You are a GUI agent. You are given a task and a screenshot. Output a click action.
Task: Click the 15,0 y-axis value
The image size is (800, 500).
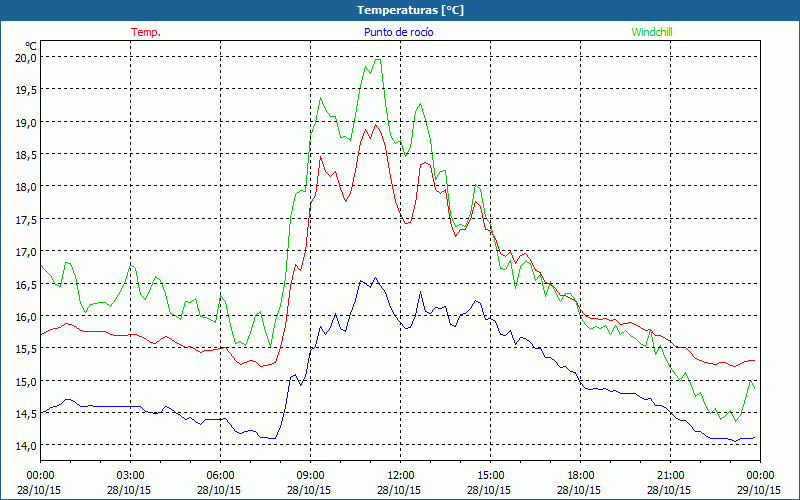click(26, 381)
